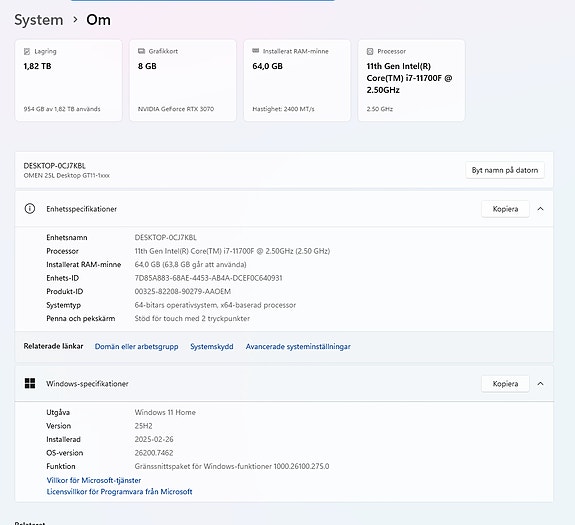Click the Om breadcrumb title
The height and width of the screenshot is (525, 575).
[98, 20]
